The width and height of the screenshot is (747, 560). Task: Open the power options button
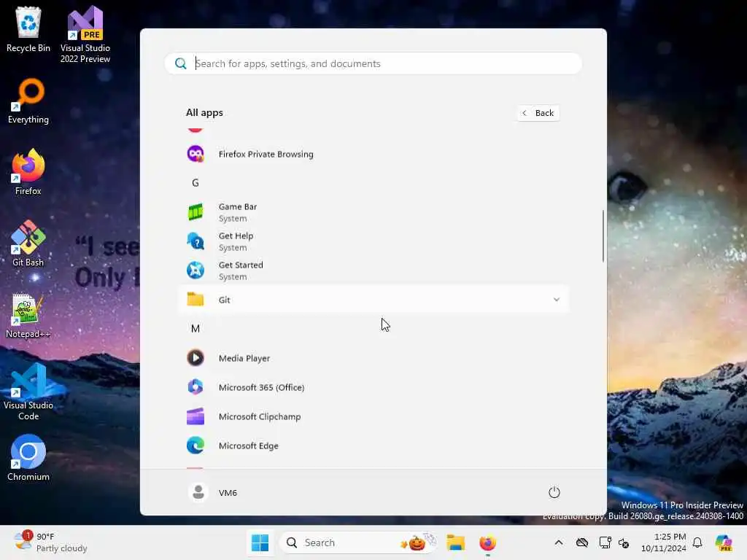coord(554,492)
